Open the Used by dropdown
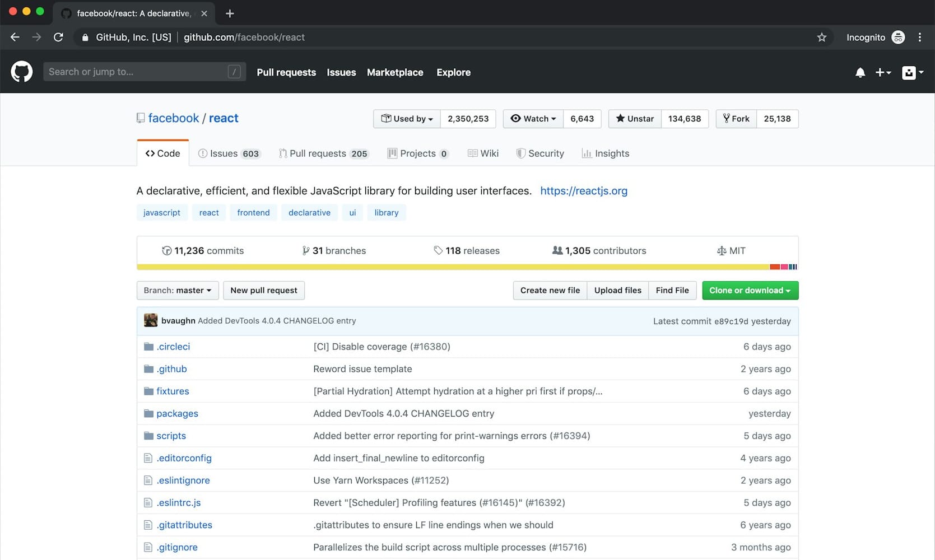Image resolution: width=935 pixels, height=560 pixels. [407, 119]
